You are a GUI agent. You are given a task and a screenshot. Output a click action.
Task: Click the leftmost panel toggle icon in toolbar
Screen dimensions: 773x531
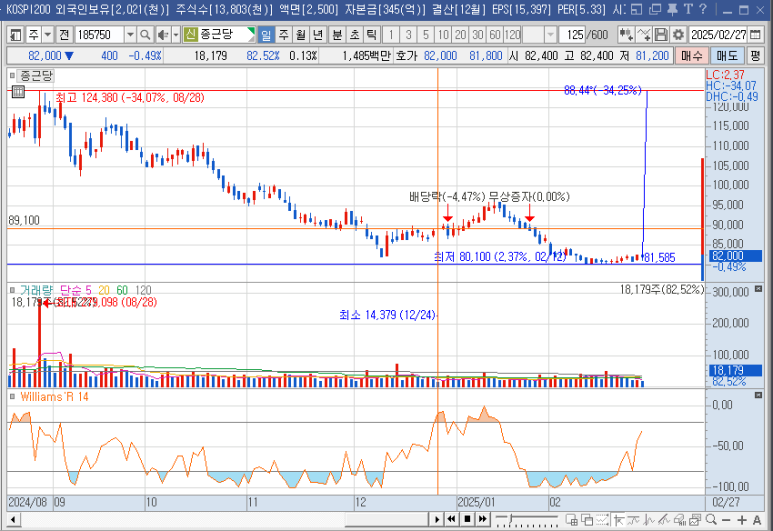[16, 35]
